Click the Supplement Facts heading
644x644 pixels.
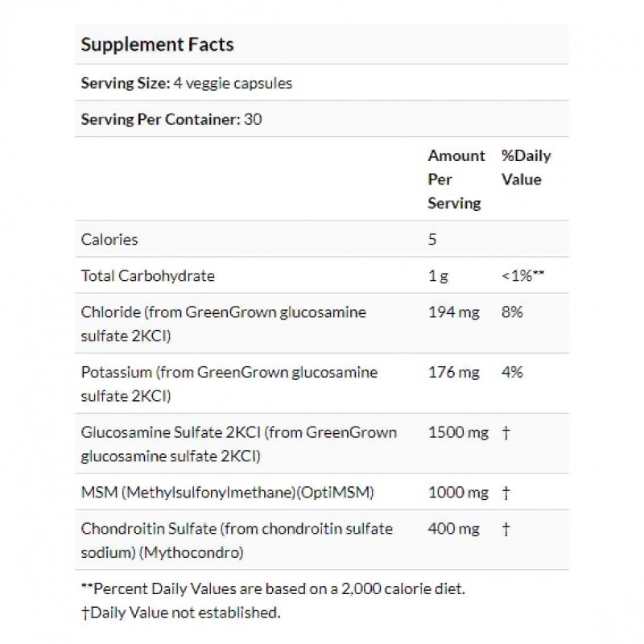pyautogui.click(x=157, y=44)
